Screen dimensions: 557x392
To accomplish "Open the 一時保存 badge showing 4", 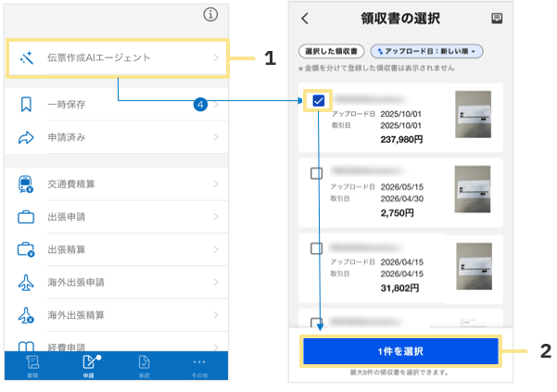I will (x=200, y=104).
